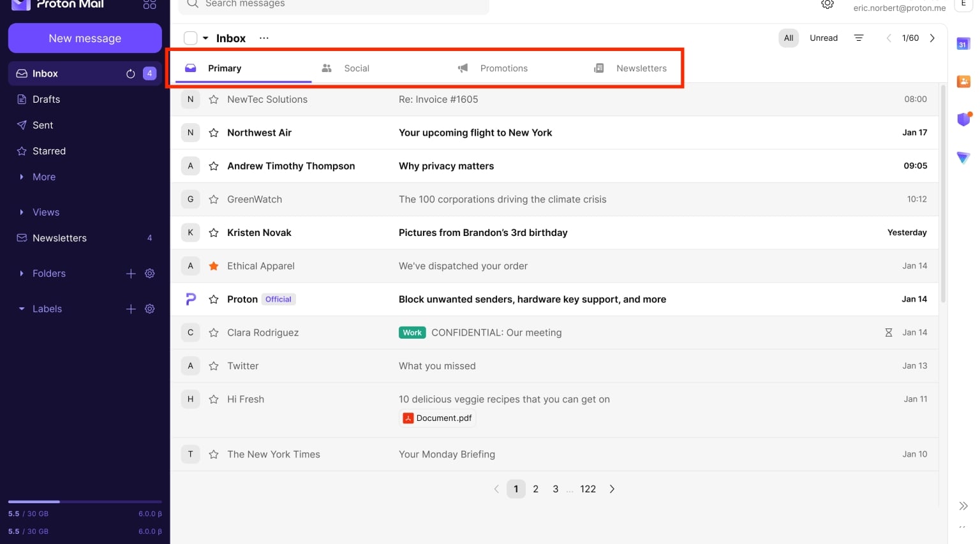The width and height of the screenshot is (980, 544).
Task: Open the selection dropdown arrow beside Inbox
Action: (205, 38)
